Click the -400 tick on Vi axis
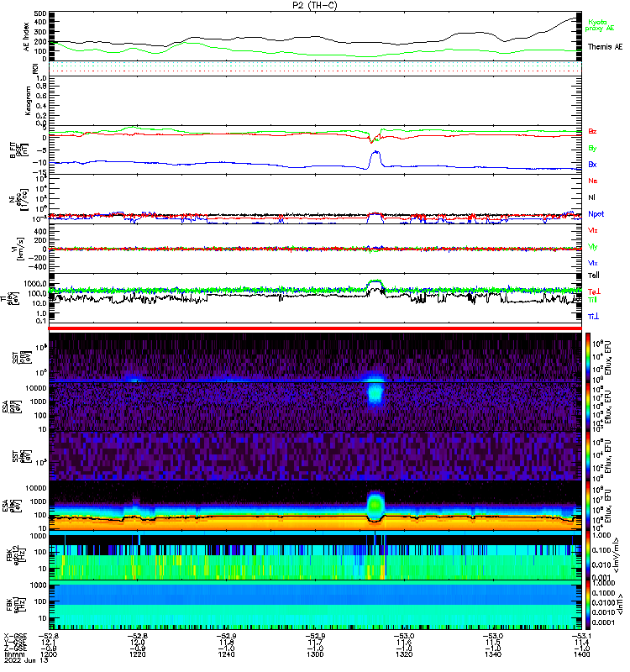Image resolution: width=630 pixels, height=672 pixels. (x=37, y=266)
